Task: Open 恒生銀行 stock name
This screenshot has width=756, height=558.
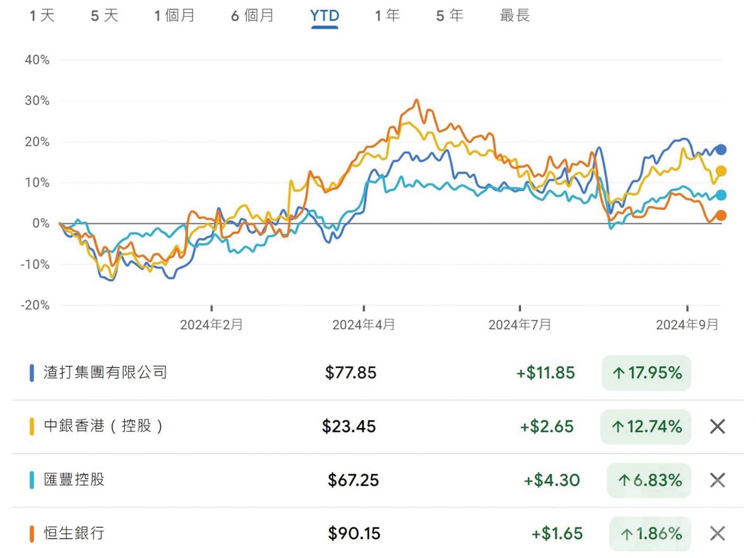Action: [74, 533]
